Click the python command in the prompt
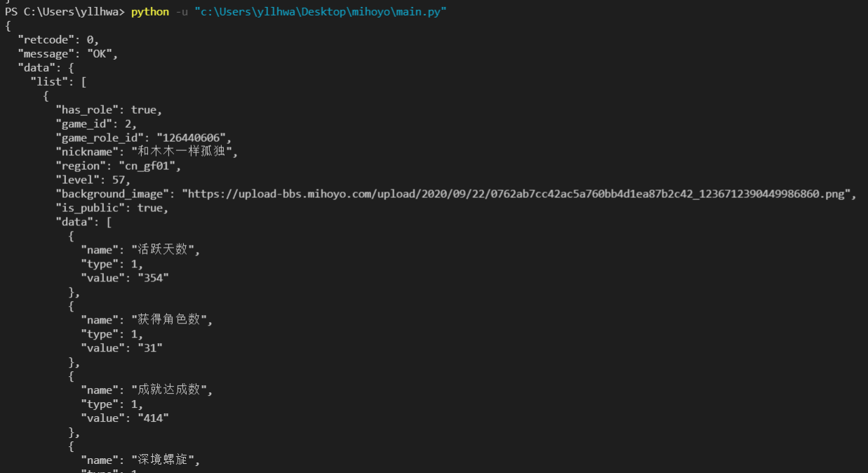Screen dimensions: 868x473 [150, 12]
